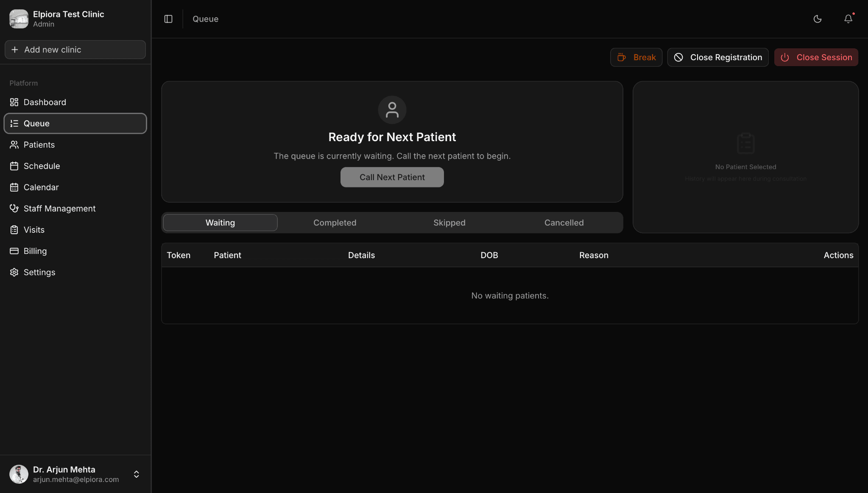The image size is (868, 493).
Task: Click the Patients people icon
Action: coord(14,145)
